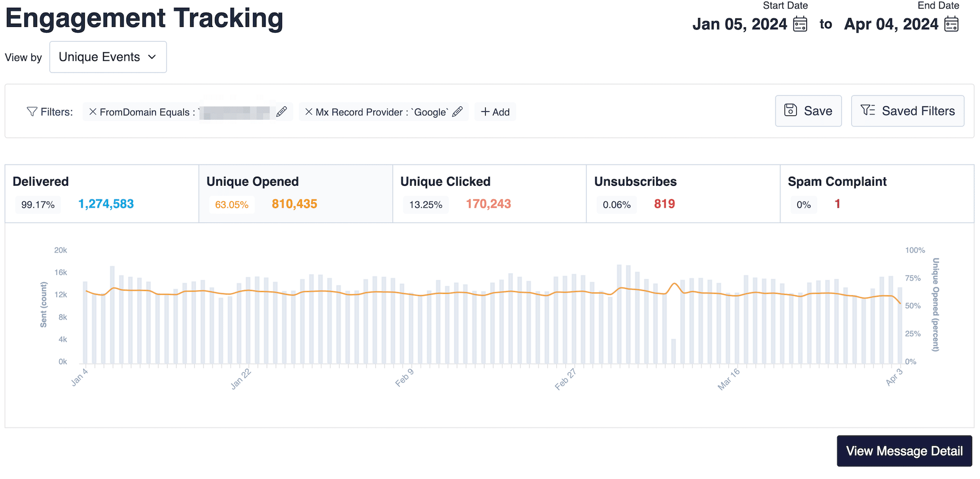Add a new filter
Screen dimensions: 980x479
point(495,112)
